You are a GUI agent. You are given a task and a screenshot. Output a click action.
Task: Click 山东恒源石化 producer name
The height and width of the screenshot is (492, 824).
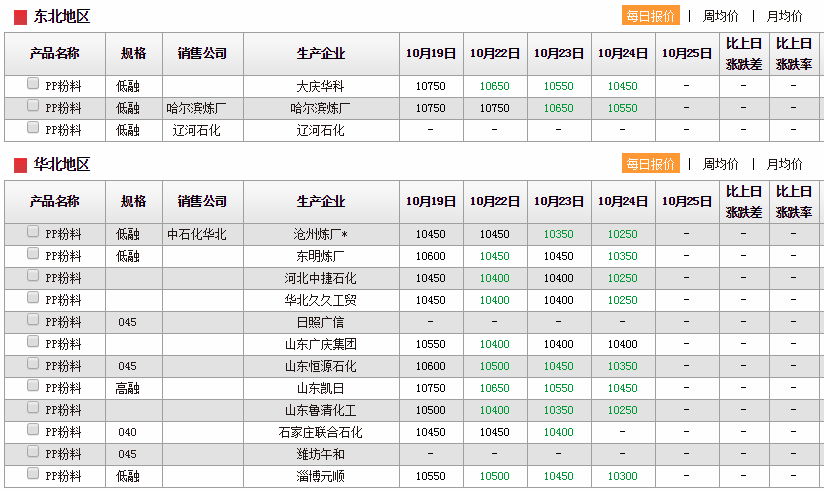click(321, 366)
